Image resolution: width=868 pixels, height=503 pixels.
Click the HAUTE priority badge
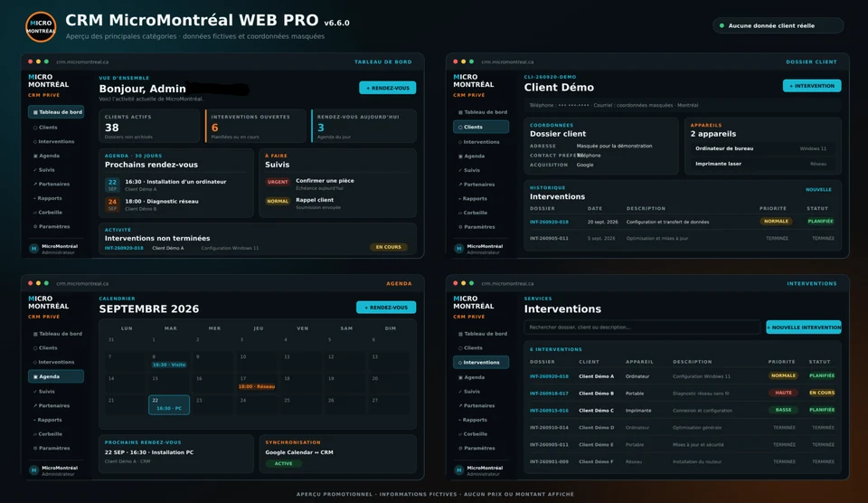tap(783, 393)
